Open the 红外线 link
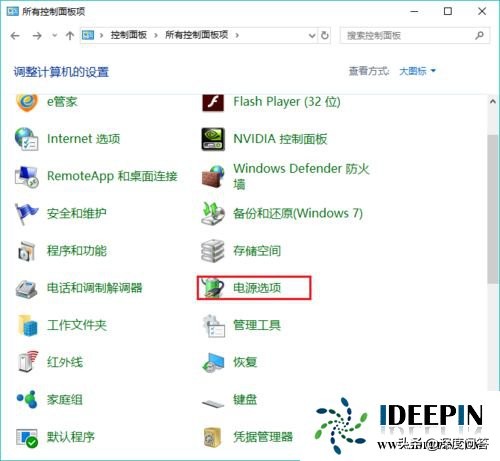The height and width of the screenshot is (461, 500). pyautogui.click(x=65, y=362)
